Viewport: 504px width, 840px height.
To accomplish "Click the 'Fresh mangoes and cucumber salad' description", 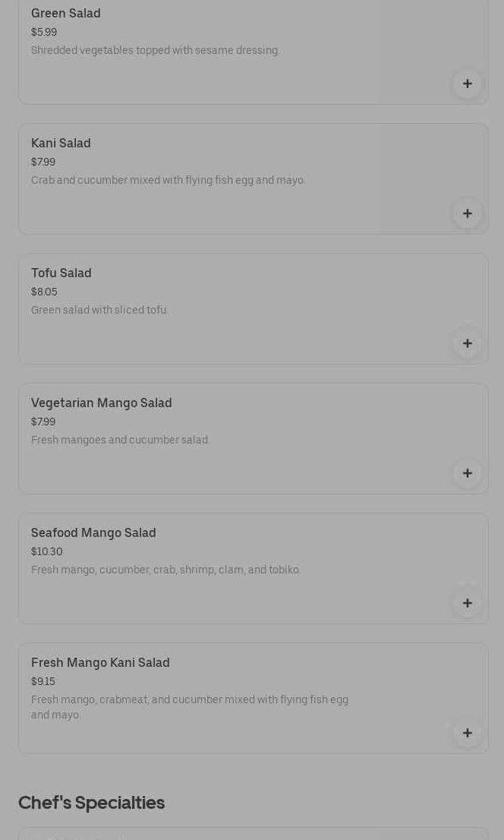I will pos(120,441).
